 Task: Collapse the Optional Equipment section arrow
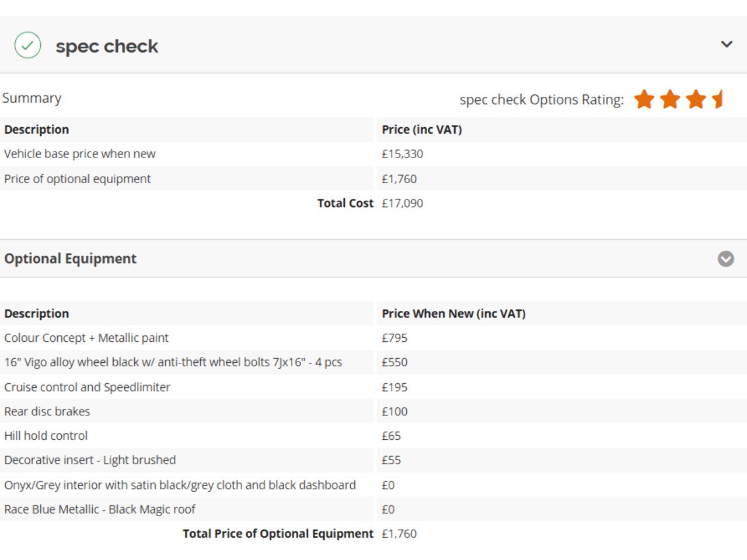point(725,258)
